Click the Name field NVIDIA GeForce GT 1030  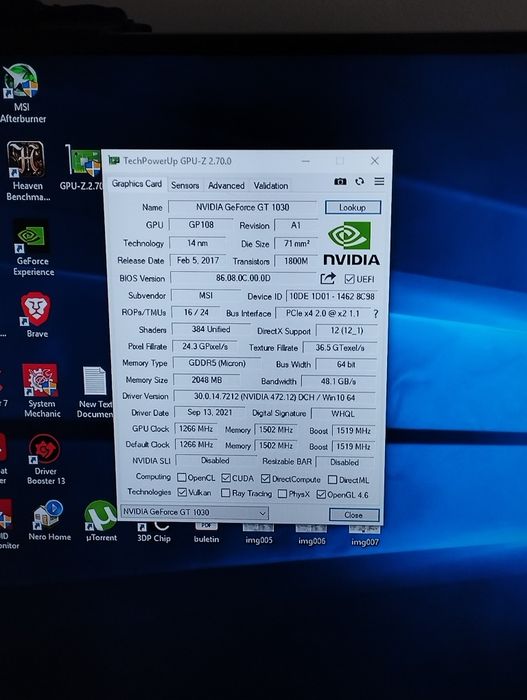[x=243, y=207]
